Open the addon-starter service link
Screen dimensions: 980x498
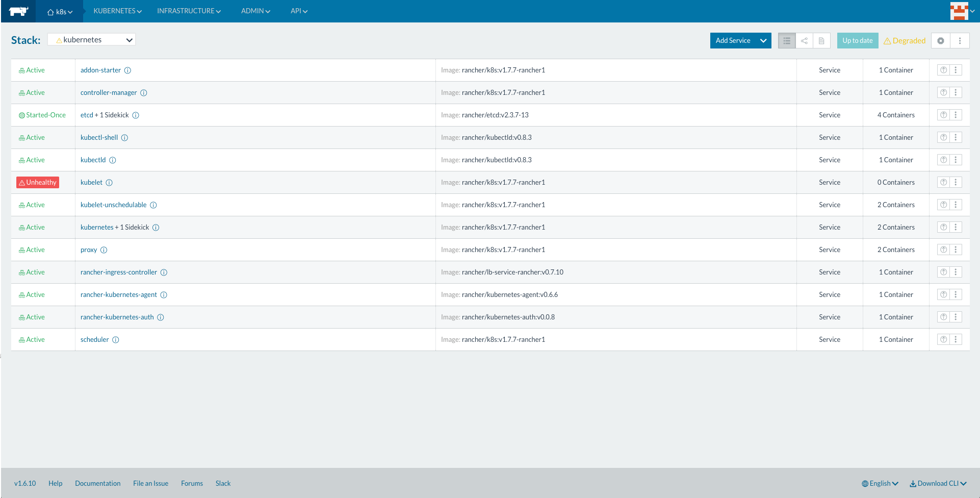[101, 70]
